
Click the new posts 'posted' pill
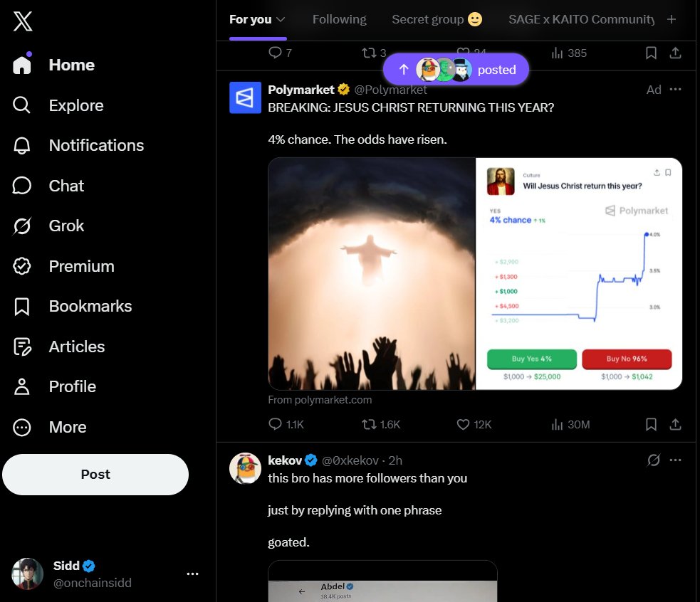pyautogui.click(x=456, y=70)
